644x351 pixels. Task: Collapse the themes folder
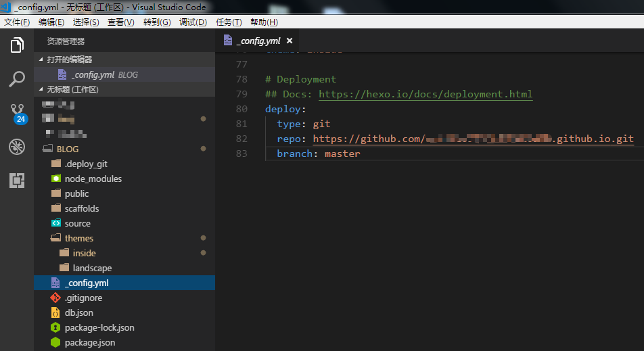tap(124, 238)
